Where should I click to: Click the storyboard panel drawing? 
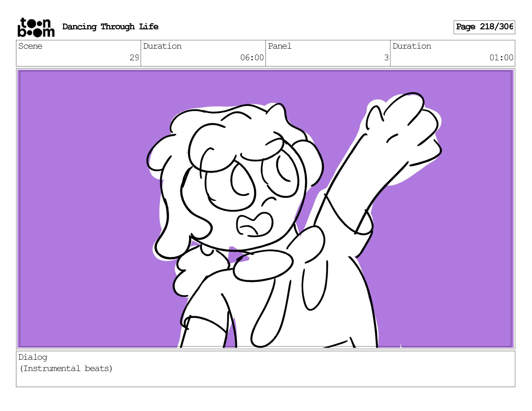coord(265,209)
